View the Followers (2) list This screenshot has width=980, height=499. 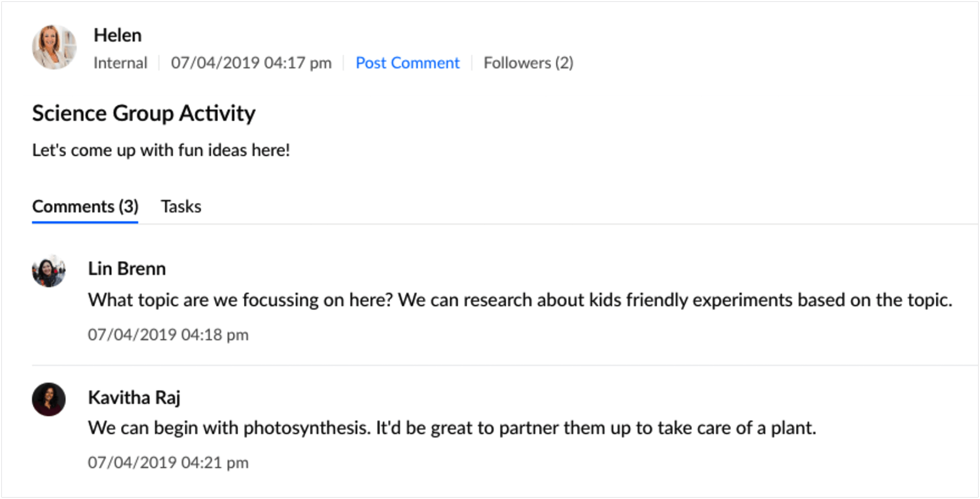pyautogui.click(x=528, y=63)
